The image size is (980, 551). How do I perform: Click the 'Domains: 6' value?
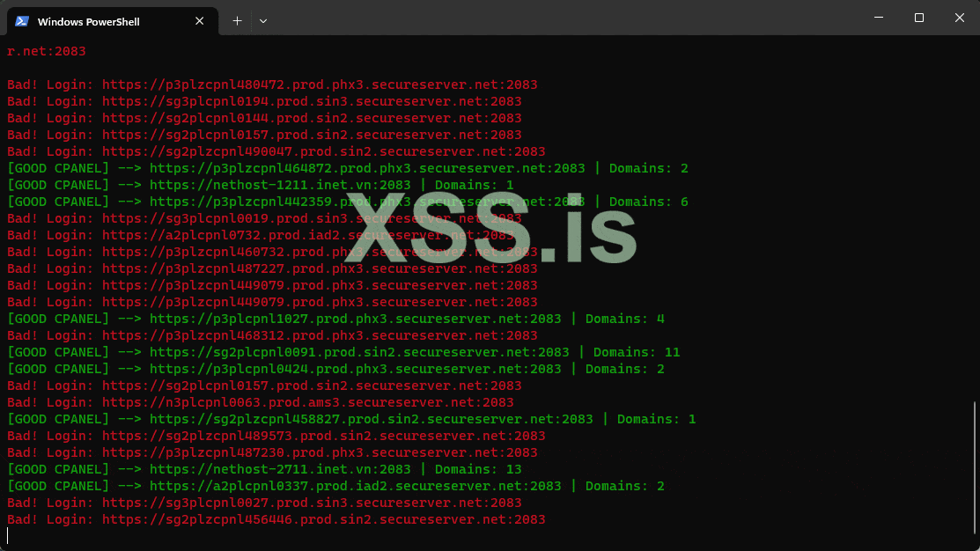649,202
